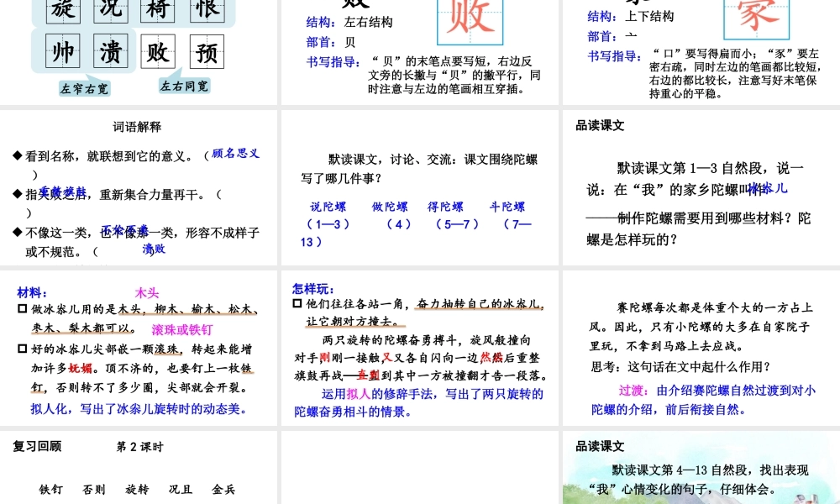Click the blue heading 得陀螺
The height and width of the screenshot is (504, 840).
(446, 207)
